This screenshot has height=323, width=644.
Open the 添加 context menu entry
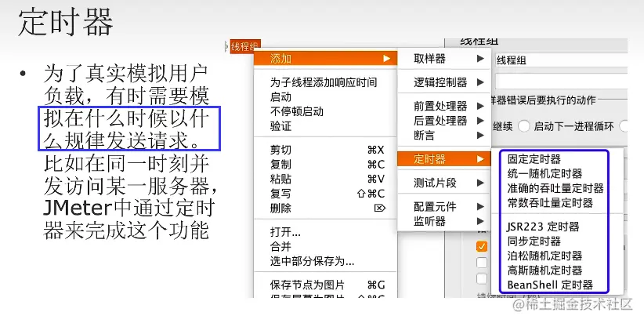pyautogui.click(x=326, y=58)
